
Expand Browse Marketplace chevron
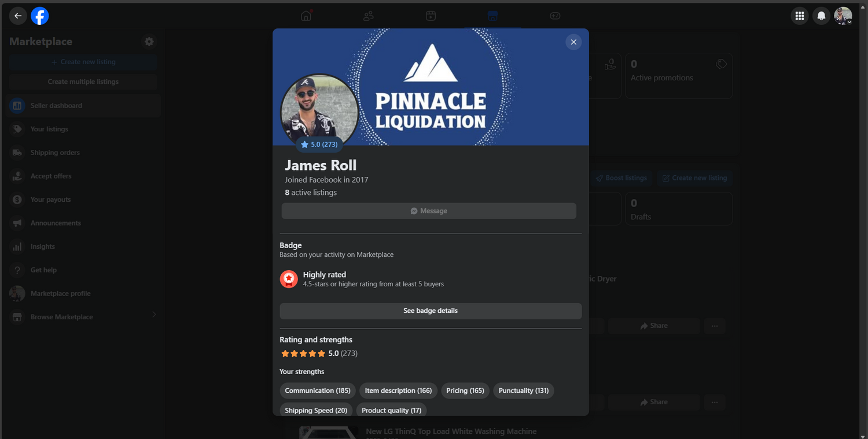point(154,315)
